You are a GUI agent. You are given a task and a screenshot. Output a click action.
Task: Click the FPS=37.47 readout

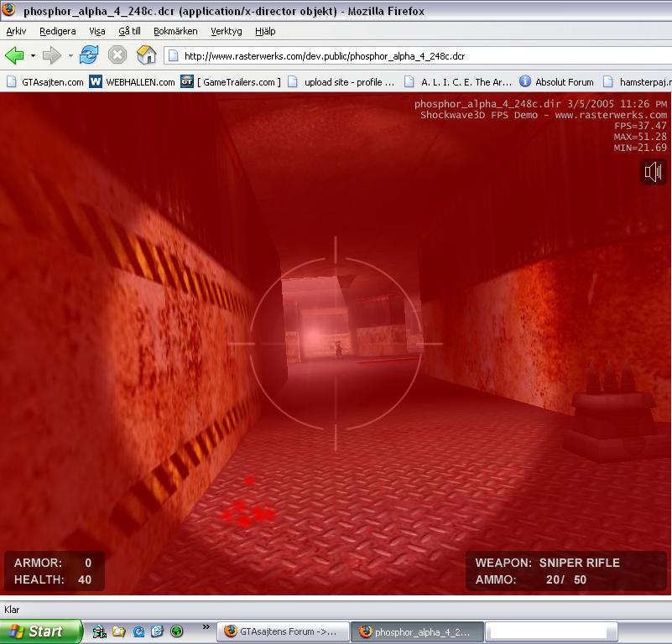point(640,126)
